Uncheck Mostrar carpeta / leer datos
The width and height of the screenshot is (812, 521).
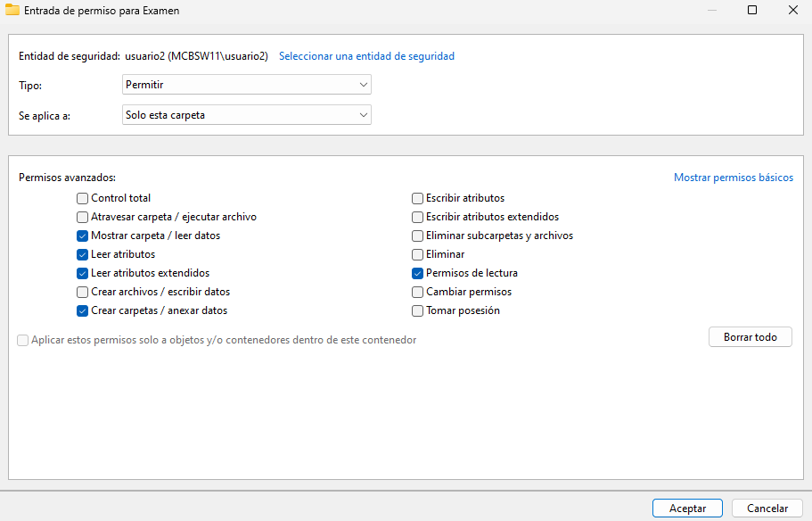pyautogui.click(x=83, y=236)
